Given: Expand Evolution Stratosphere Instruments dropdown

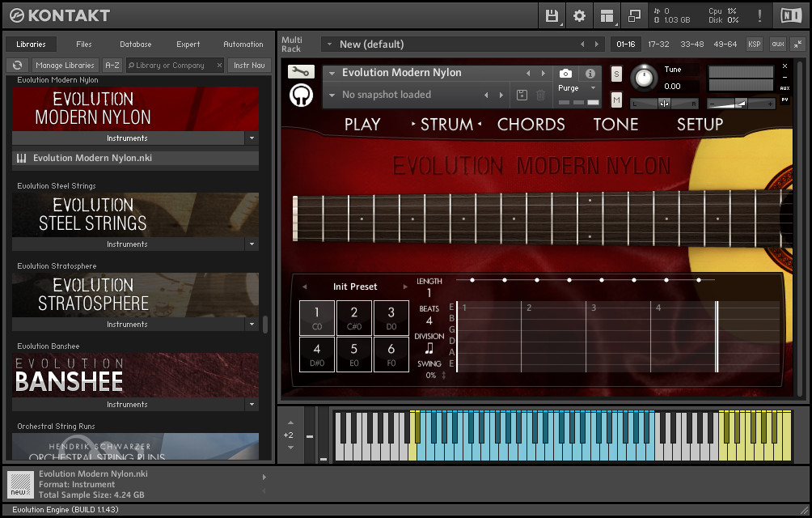Looking at the screenshot, I should 252,325.
